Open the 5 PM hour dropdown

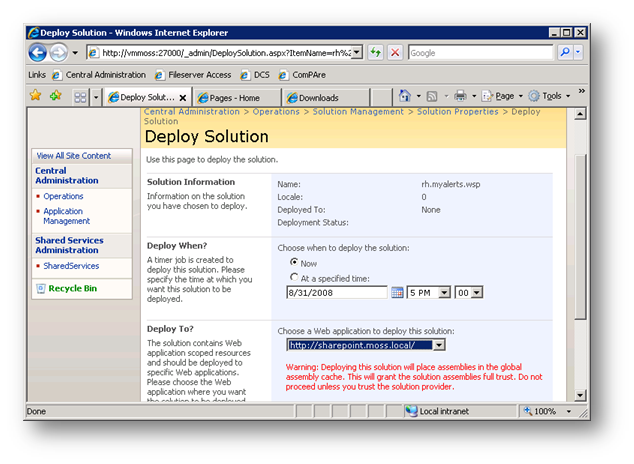pyautogui.click(x=429, y=292)
